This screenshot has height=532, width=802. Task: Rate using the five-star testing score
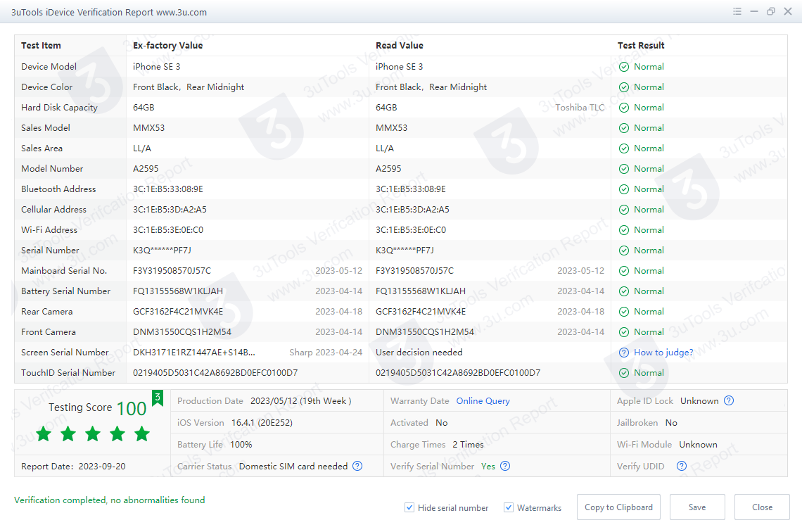point(93,434)
